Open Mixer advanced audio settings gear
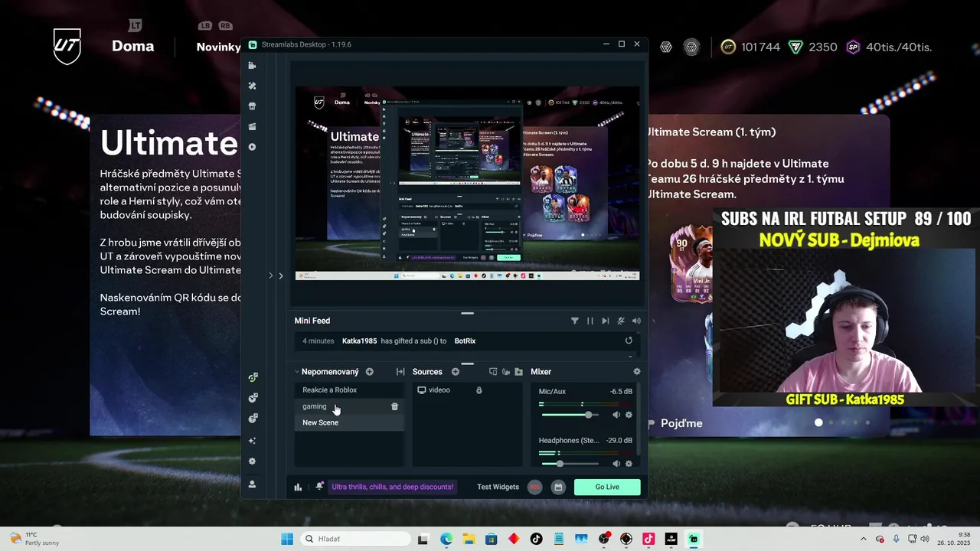 (636, 372)
